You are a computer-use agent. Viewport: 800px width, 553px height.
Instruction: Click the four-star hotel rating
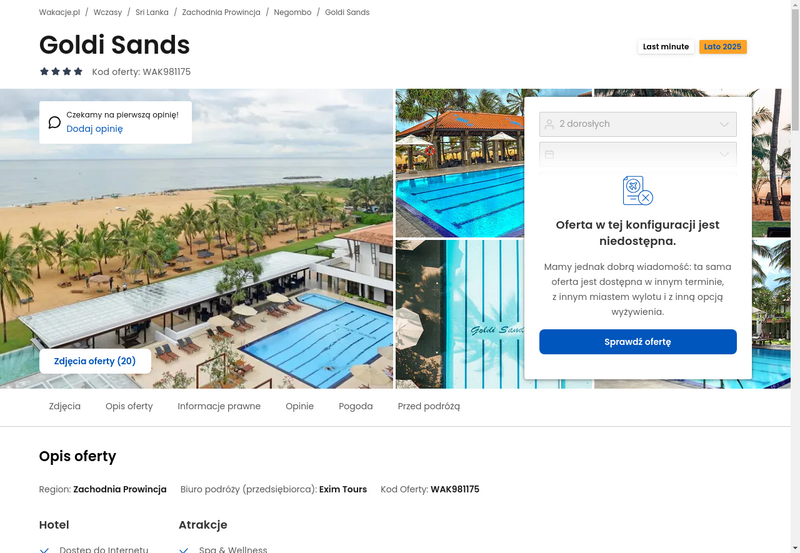pos(61,71)
